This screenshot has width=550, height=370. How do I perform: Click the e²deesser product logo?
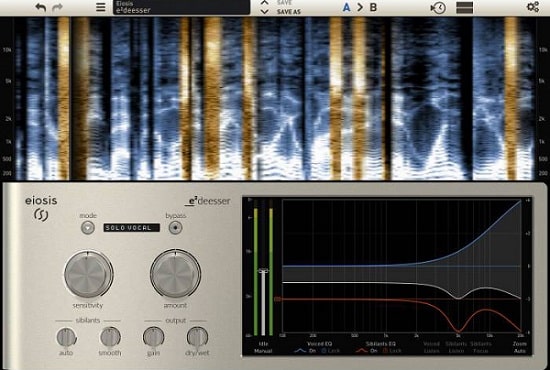tap(208, 201)
